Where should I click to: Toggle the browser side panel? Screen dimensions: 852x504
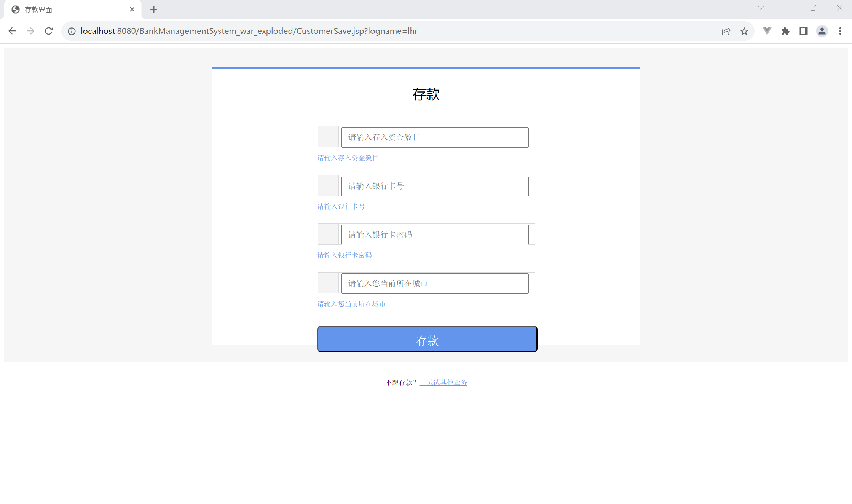pyautogui.click(x=804, y=31)
